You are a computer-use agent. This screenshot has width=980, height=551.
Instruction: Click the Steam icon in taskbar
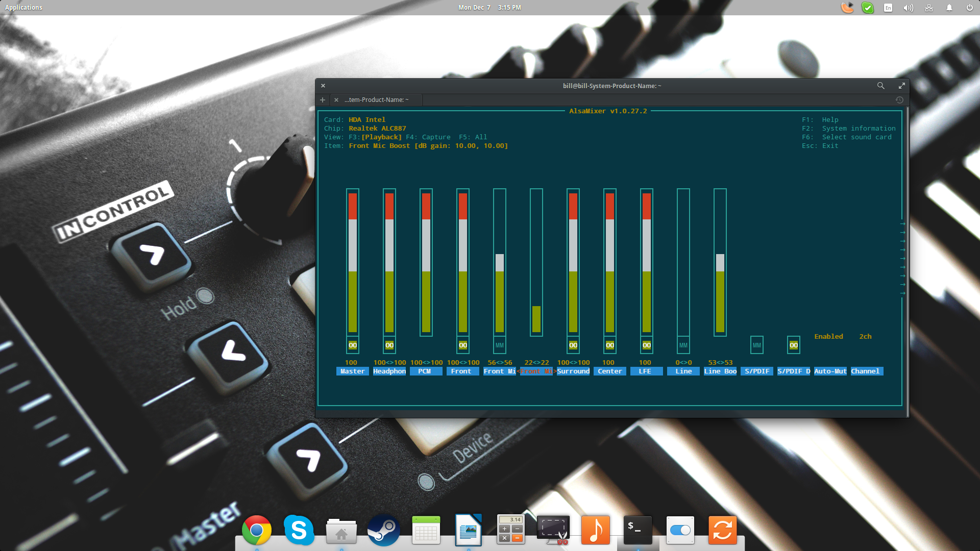point(382,530)
